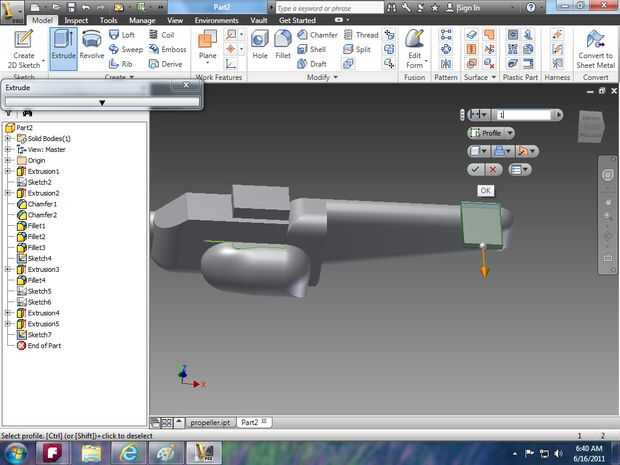
Task: Select End of Part marker
Action: (x=44, y=346)
